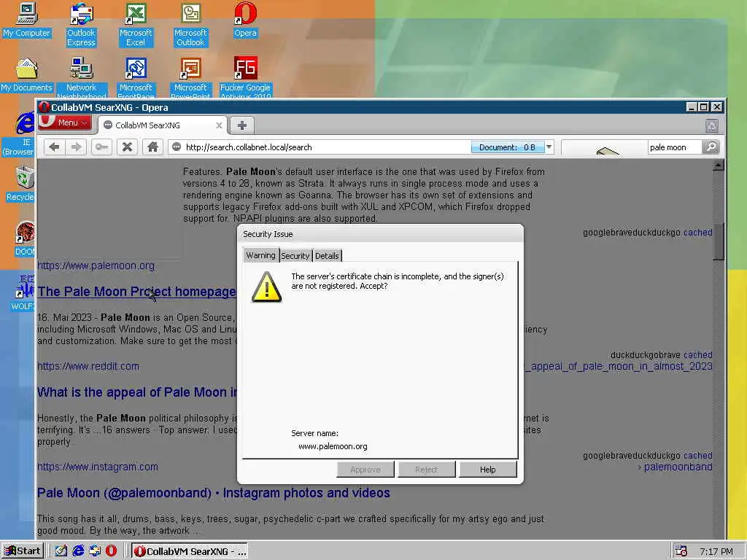Launch Internet Explorer from quick launch
The image size is (747, 560).
(78, 551)
